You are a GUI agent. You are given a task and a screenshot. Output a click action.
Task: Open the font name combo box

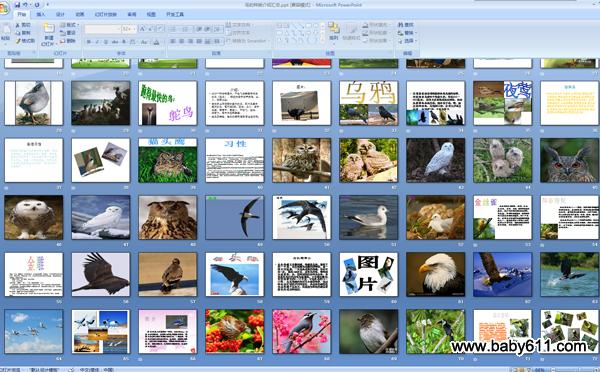(103, 29)
